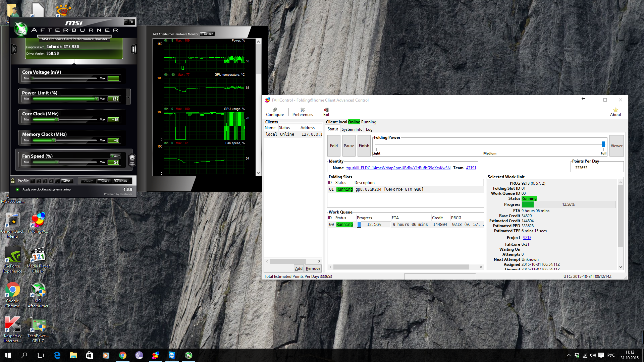Open Folding@home icon in the taskbar
The width and height of the screenshot is (644, 362).
point(155,355)
